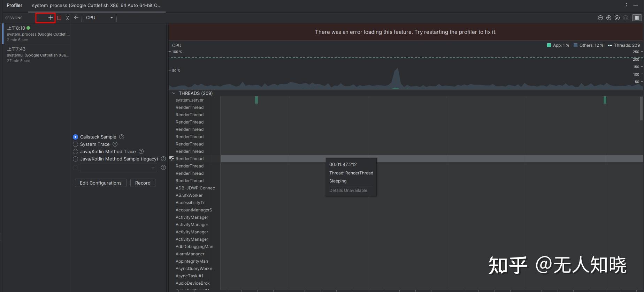
Task: Zoom in the profiler timeline
Action: [608, 18]
